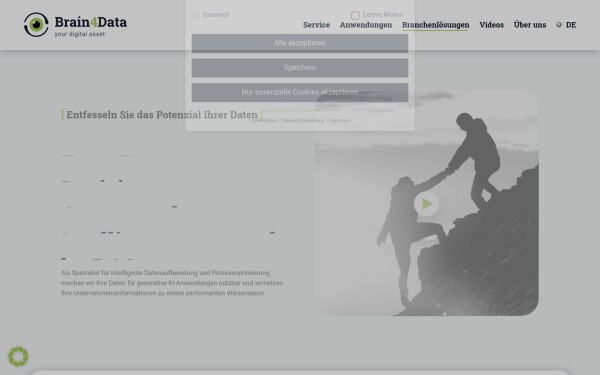Click paragraph starting 'Als Spezialist für intelligente'
The width and height of the screenshot is (600, 375).
pos(172,283)
